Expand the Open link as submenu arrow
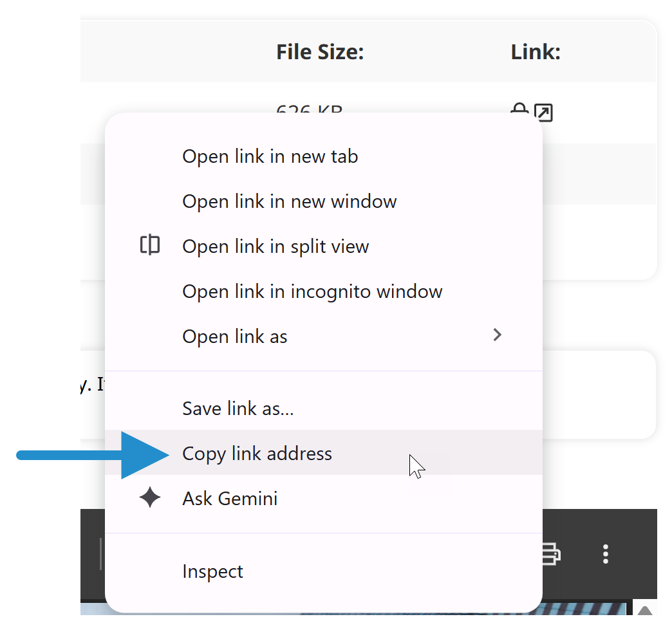 (497, 335)
